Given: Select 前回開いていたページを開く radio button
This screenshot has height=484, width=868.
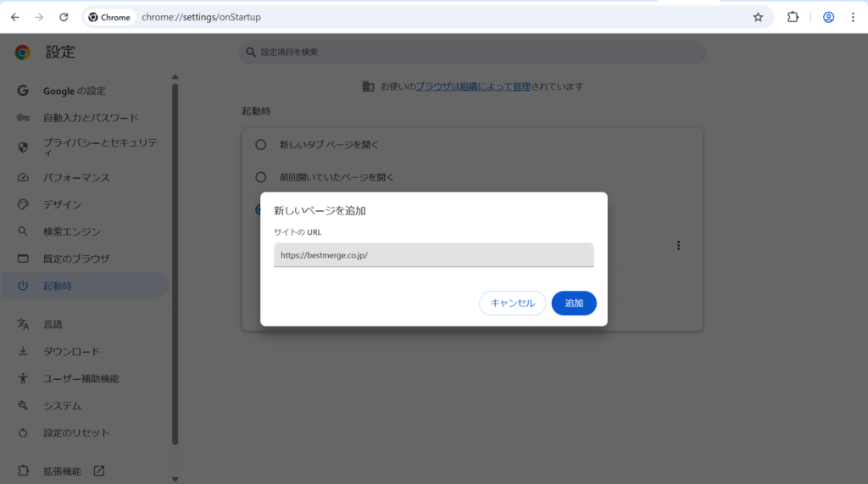Looking at the screenshot, I should (261, 177).
